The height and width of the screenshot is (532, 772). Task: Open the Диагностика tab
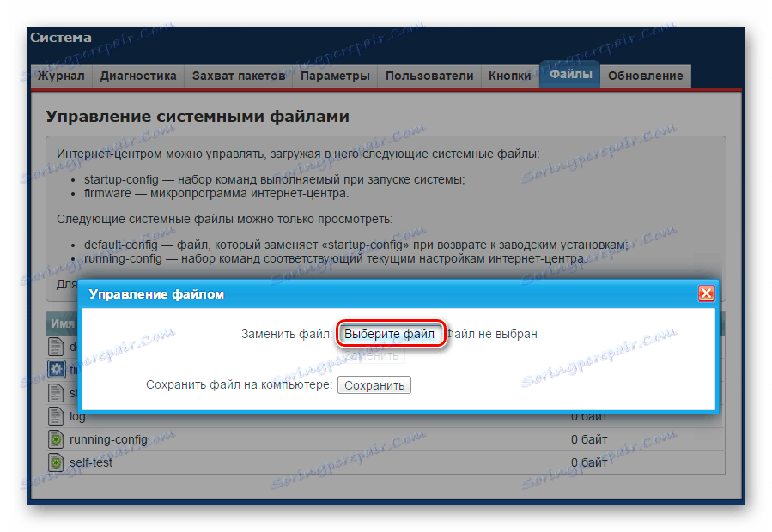[x=137, y=76]
